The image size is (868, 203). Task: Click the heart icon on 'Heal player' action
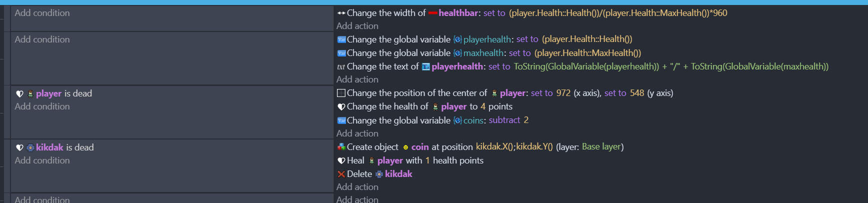pos(341,160)
